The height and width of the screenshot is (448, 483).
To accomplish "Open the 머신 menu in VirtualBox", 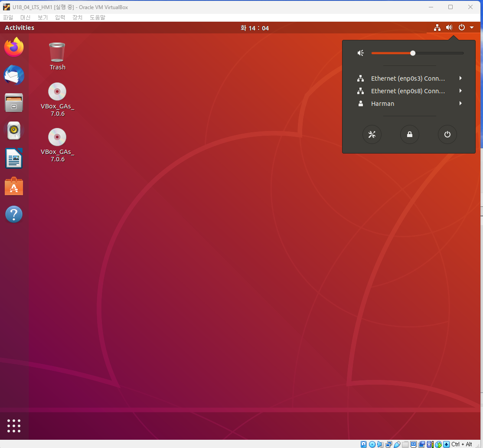I will (25, 17).
